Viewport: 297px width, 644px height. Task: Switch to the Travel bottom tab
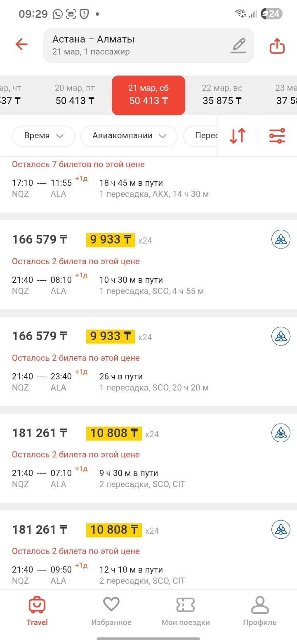tap(37, 610)
